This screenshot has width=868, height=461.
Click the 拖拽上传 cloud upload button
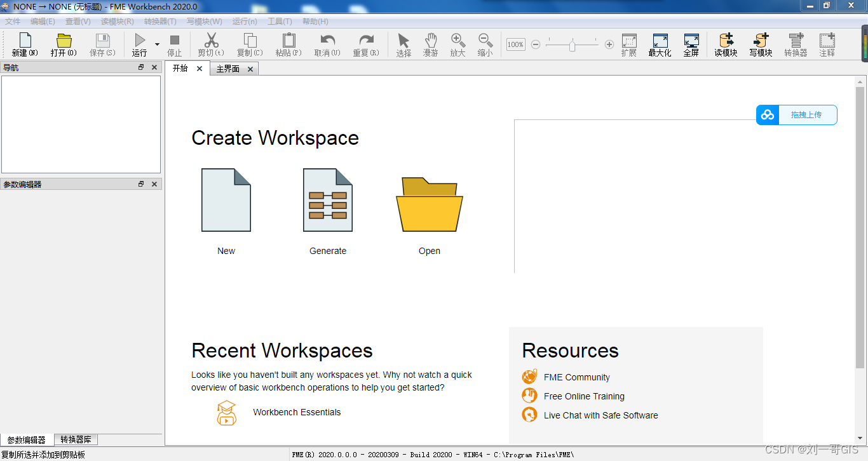[x=797, y=115]
